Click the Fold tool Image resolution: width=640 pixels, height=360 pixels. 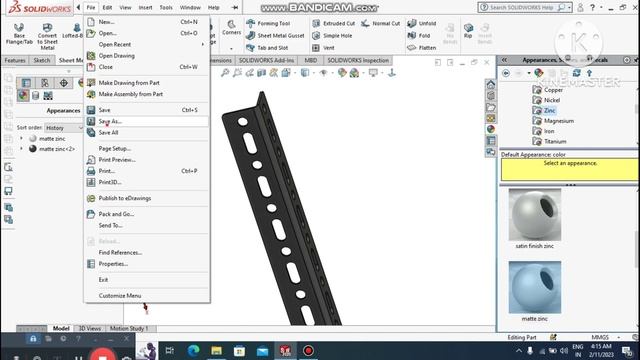419,36
